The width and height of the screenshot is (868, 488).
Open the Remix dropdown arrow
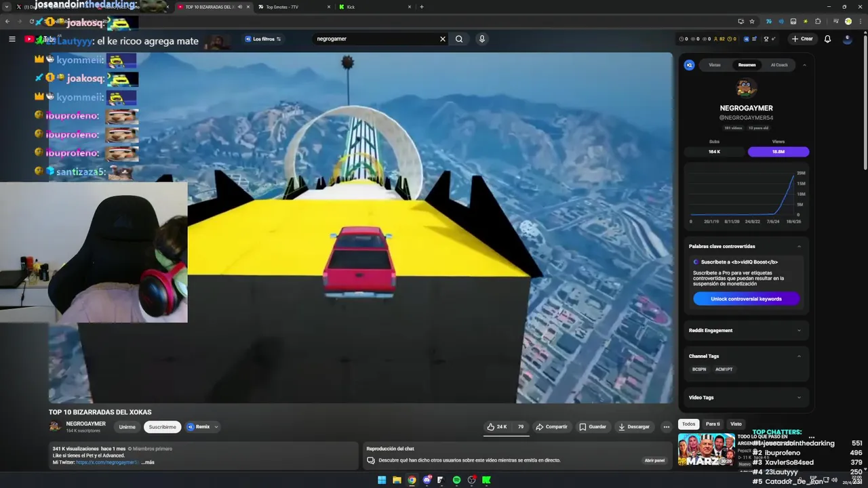216,427
